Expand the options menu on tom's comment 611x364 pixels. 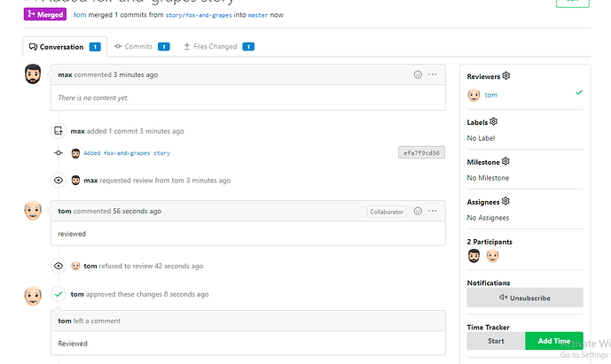click(x=433, y=212)
